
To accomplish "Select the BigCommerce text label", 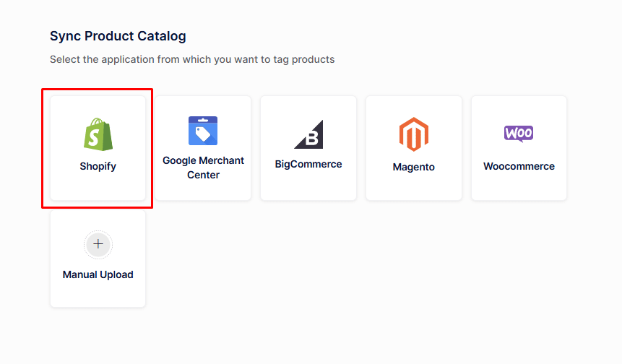I will click(308, 164).
